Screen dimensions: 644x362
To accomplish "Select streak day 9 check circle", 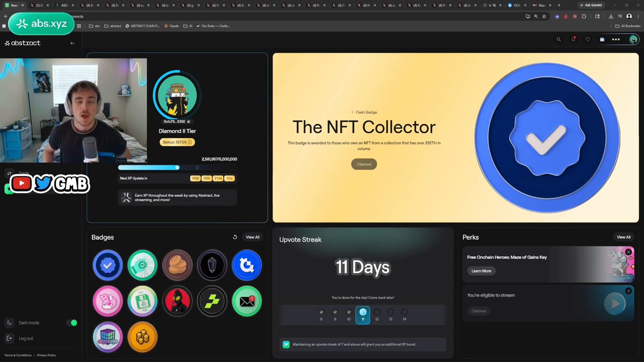I will (x=335, y=312).
